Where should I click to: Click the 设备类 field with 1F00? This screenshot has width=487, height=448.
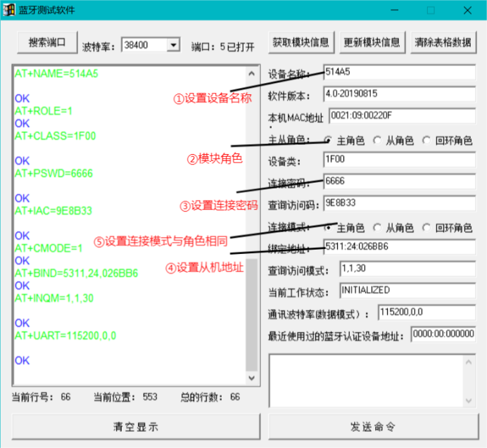(x=400, y=160)
